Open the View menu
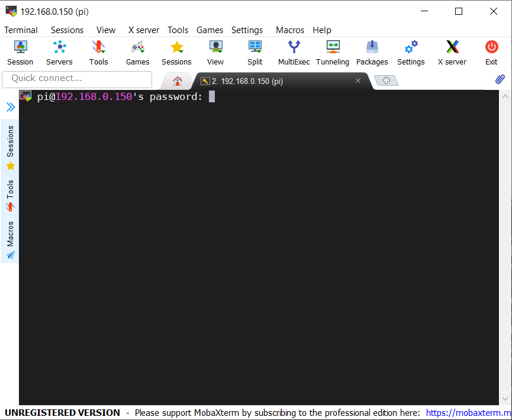512x420 pixels. (x=106, y=30)
